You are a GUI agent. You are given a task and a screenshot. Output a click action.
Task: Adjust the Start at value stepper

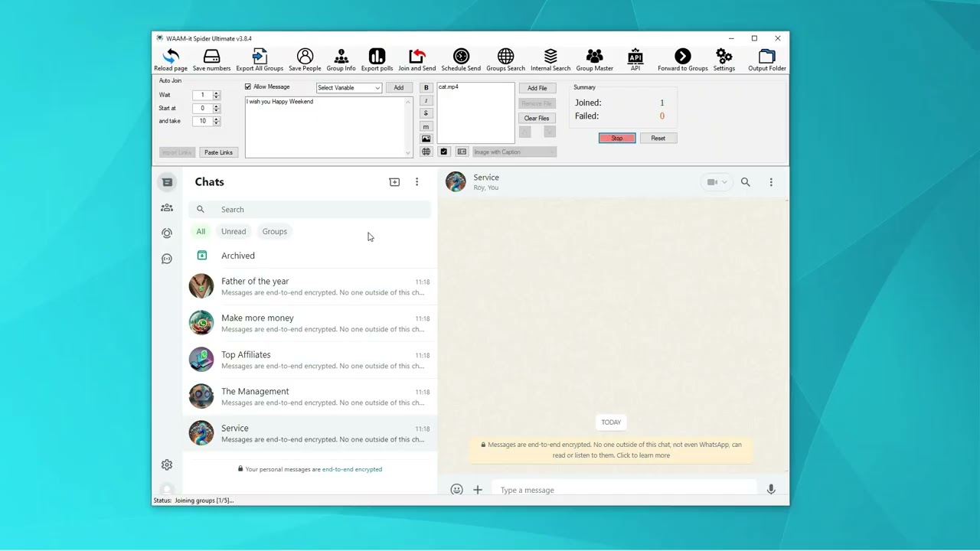tap(217, 108)
